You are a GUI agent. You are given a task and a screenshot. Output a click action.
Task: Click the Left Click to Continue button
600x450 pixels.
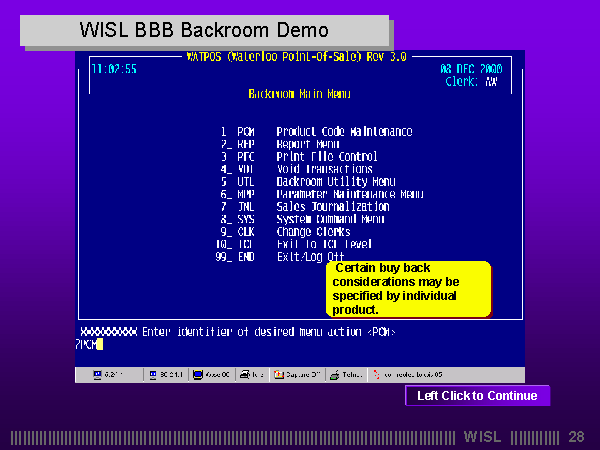(477, 396)
